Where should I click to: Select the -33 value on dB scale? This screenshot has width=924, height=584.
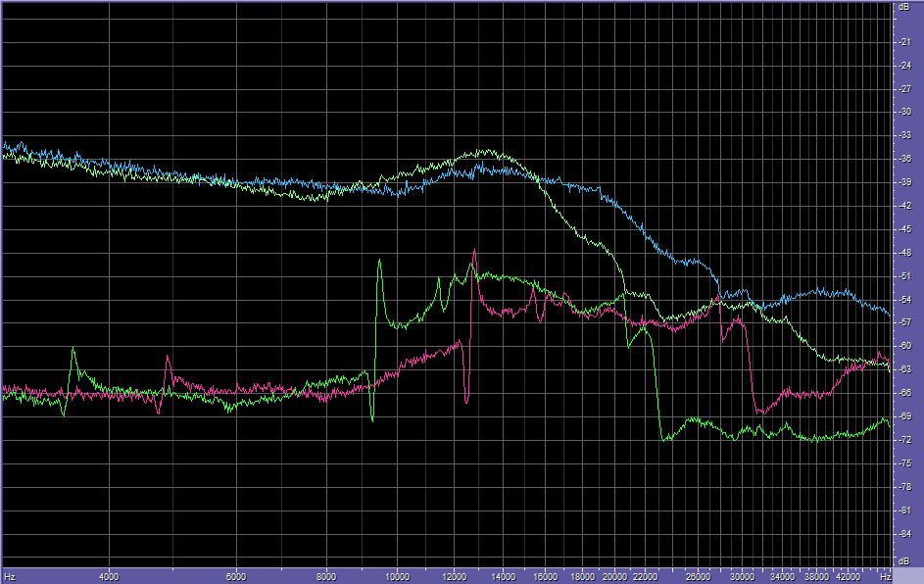tap(905, 135)
